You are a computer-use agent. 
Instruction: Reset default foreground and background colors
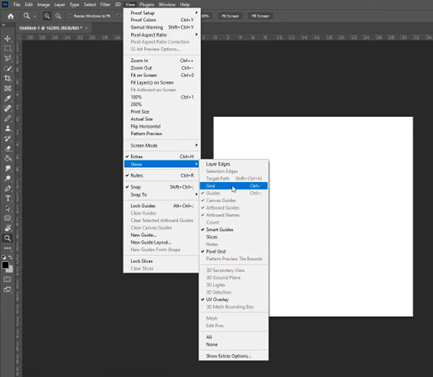pyautogui.click(x=4, y=257)
